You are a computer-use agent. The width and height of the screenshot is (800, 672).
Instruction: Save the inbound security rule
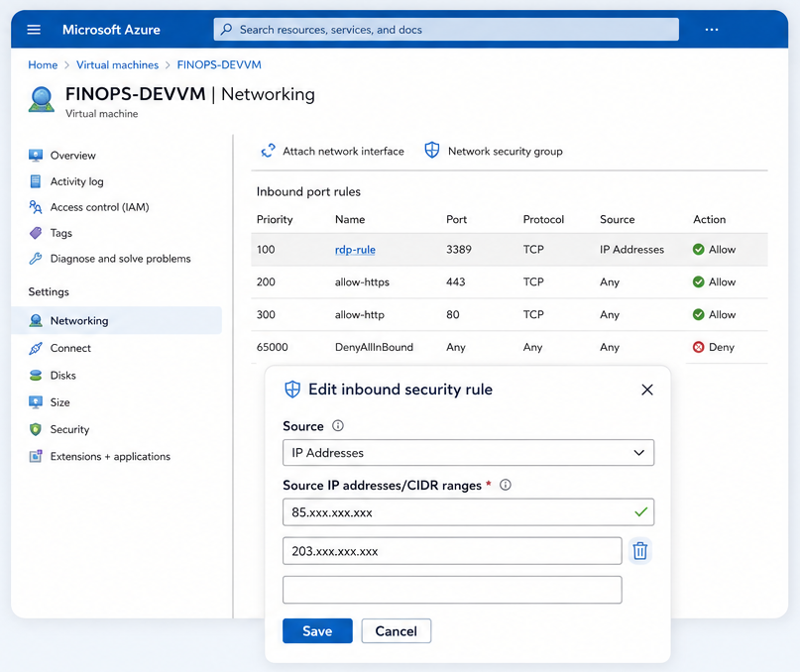(317, 630)
